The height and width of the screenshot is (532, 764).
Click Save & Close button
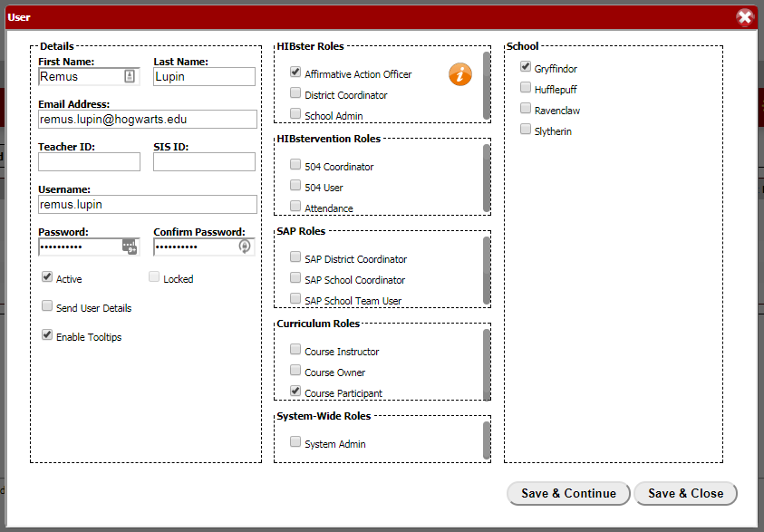pyautogui.click(x=685, y=494)
